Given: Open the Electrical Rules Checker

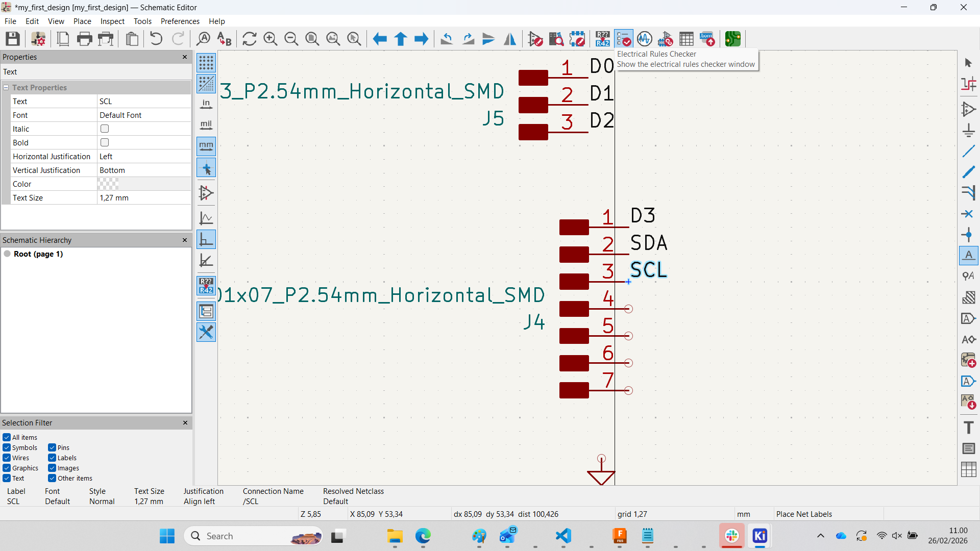Looking at the screenshot, I should tap(623, 39).
